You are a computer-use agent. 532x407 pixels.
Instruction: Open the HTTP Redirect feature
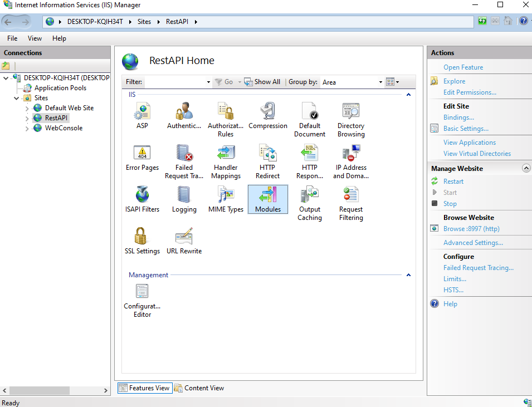[268, 161]
